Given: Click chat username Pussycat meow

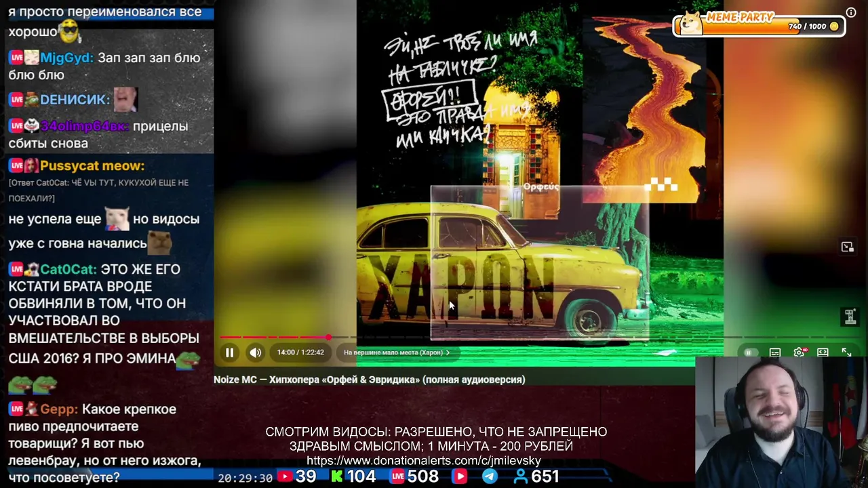Looking at the screenshot, I should click(x=92, y=166).
